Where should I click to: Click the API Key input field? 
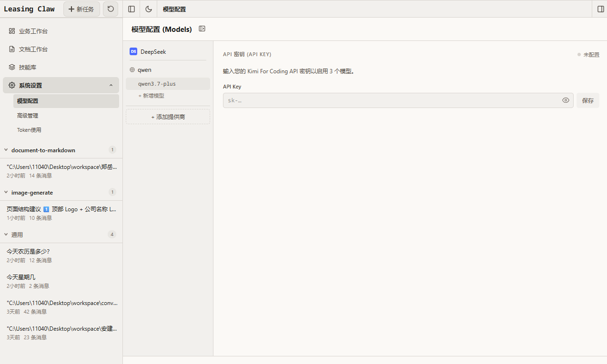(x=398, y=100)
